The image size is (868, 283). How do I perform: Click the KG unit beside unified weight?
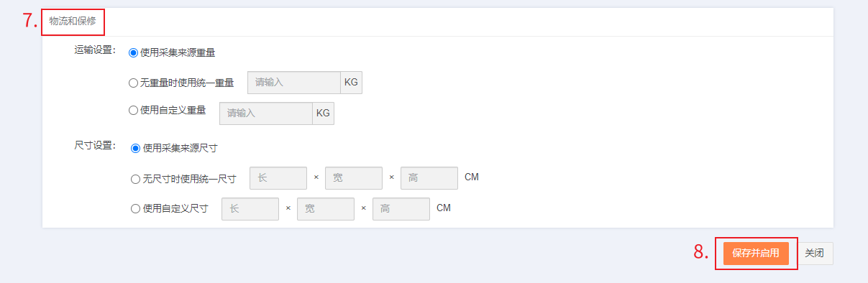pyautogui.click(x=351, y=83)
